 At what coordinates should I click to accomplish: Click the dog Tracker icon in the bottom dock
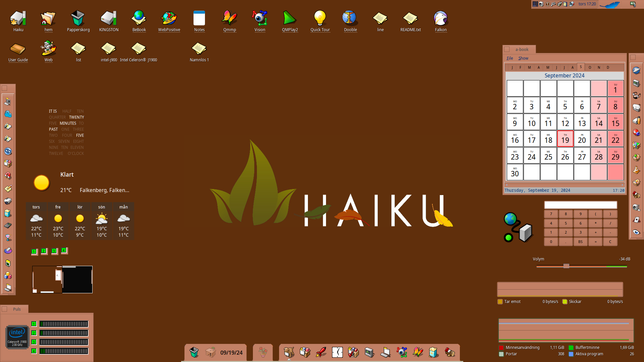[289, 352]
